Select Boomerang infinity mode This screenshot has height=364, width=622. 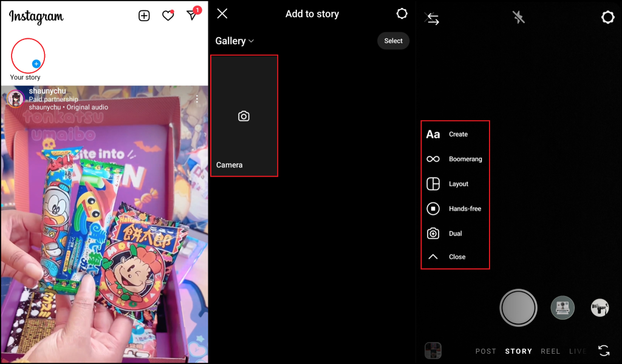coord(433,159)
